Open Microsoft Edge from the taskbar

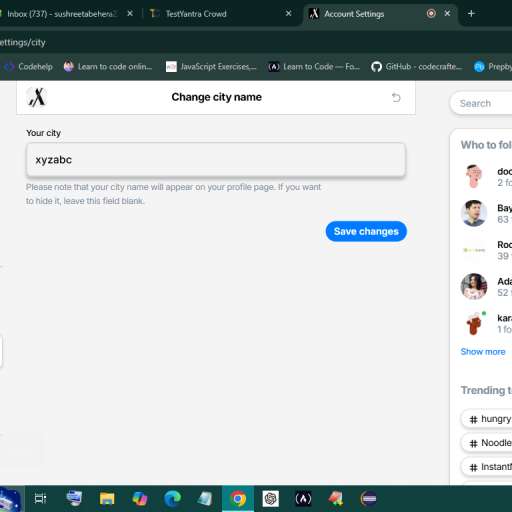point(172,499)
